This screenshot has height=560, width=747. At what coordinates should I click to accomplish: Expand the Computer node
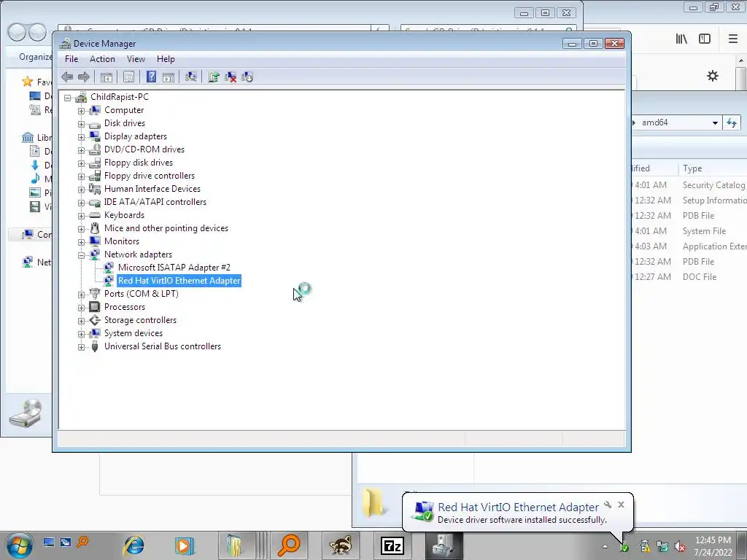coord(82,111)
